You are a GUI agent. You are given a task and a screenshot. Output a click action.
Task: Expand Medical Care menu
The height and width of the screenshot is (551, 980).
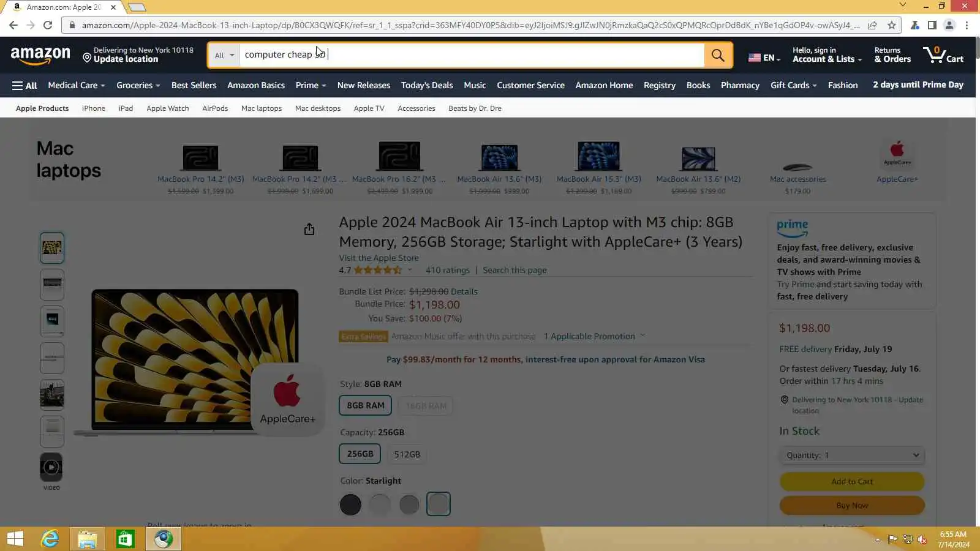(77, 85)
